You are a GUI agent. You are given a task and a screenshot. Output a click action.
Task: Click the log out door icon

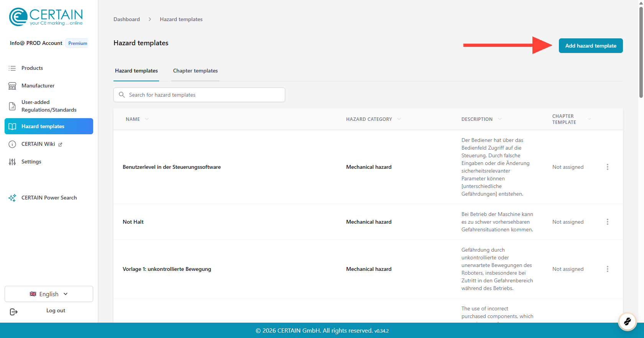tap(14, 312)
